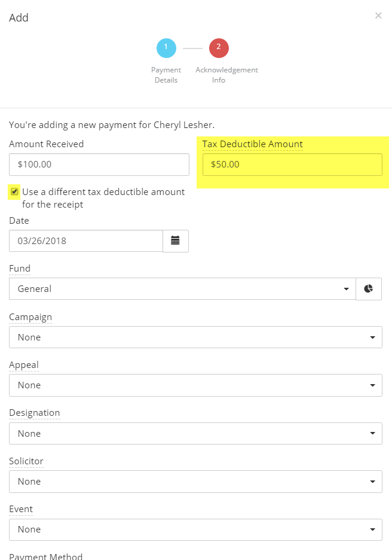Screen dimensions: 392x560
Task: Expand the Appeal dropdown
Action: (195, 385)
